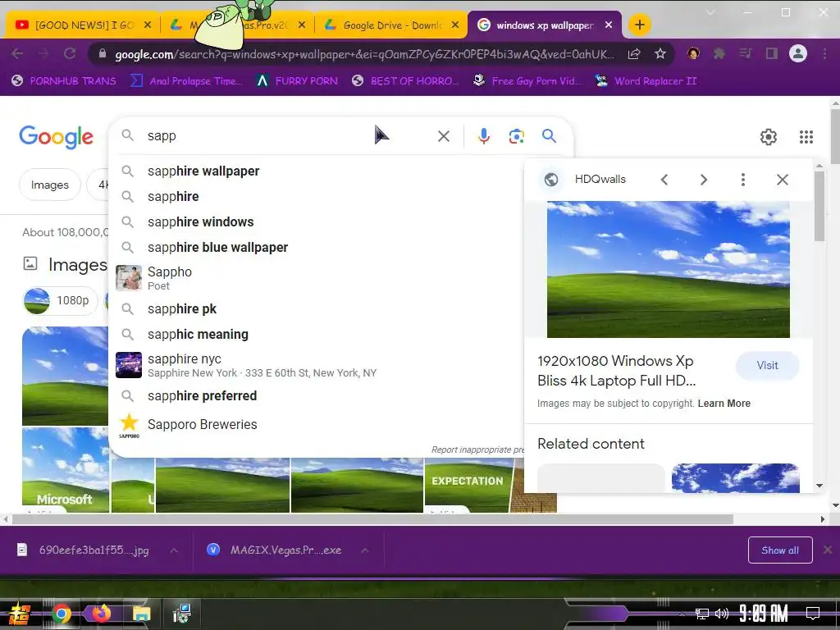840x630 pixels.
Task: Show next image in preview panel
Action: 703,180
